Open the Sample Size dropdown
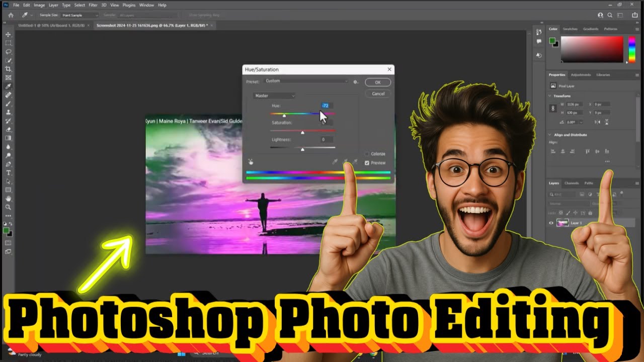This screenshot has width=644, height=362. [80, 16]
